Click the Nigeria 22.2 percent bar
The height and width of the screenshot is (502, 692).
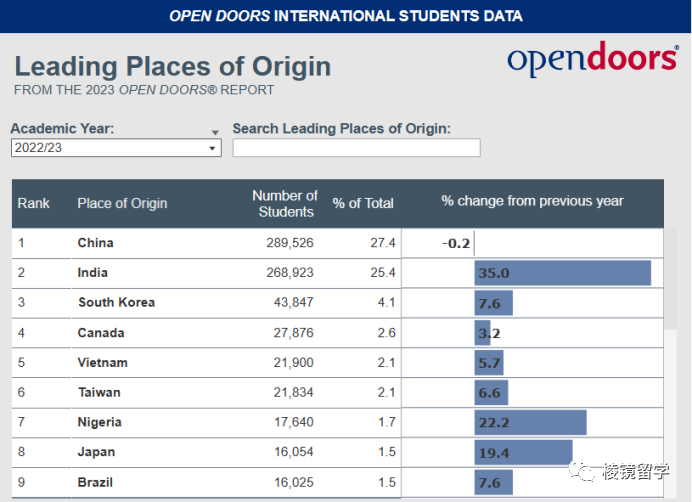[x=530, y=423]
